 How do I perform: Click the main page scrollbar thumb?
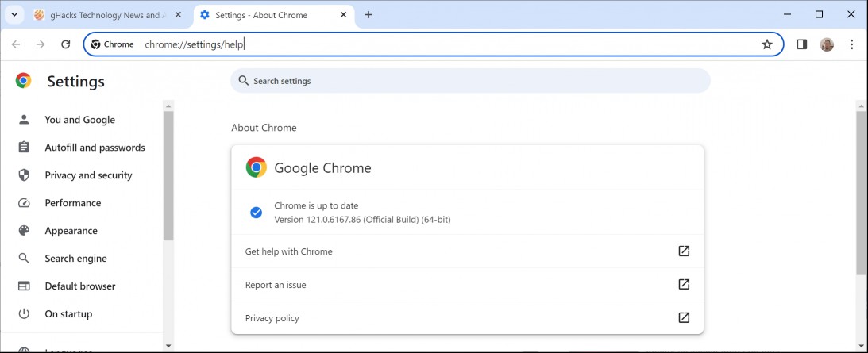tap(861, 192)
